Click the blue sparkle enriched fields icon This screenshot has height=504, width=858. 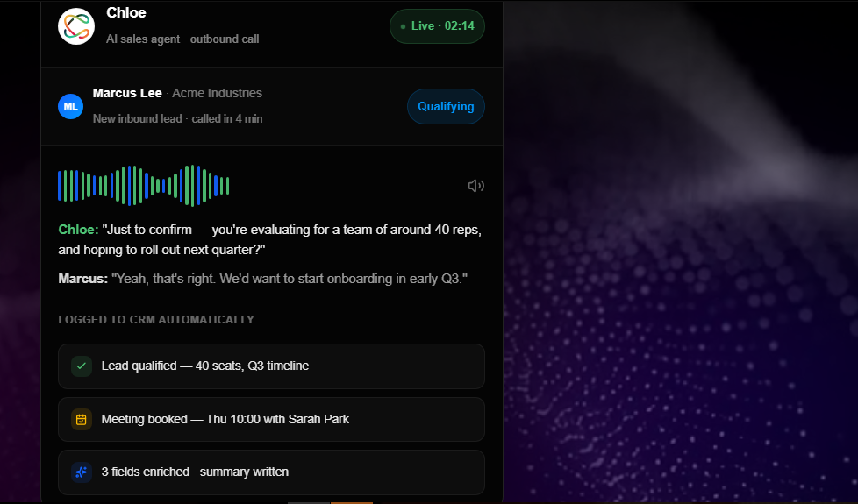82,472
